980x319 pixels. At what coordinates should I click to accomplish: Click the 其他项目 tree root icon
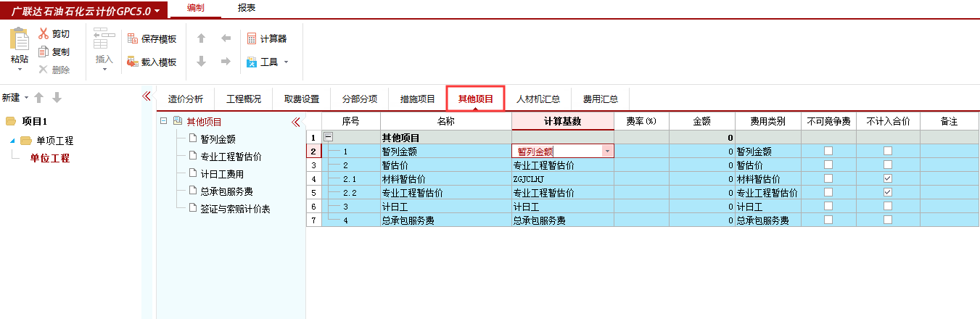pyautogui.click(x=178, y=122)
